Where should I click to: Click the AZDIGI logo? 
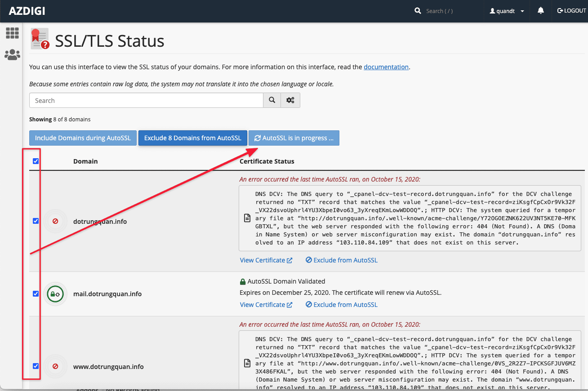pyautogui.click(x=27, y=11)
